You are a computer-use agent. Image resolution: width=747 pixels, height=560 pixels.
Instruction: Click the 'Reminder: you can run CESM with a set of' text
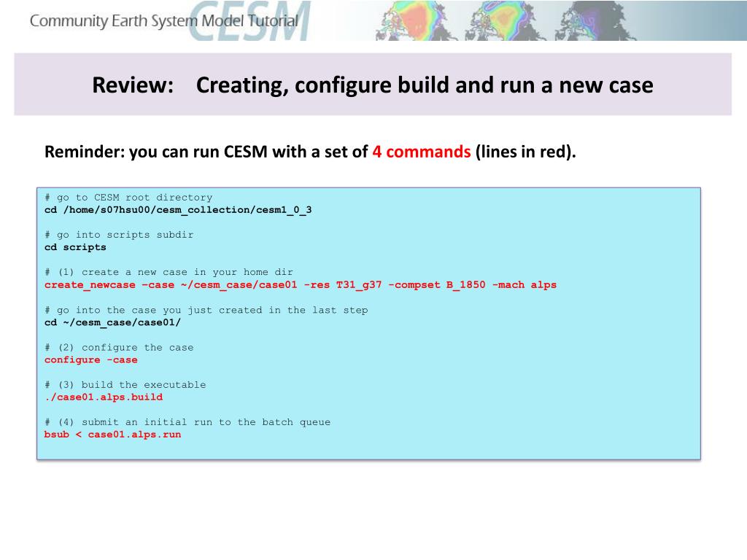click(206, 152)
